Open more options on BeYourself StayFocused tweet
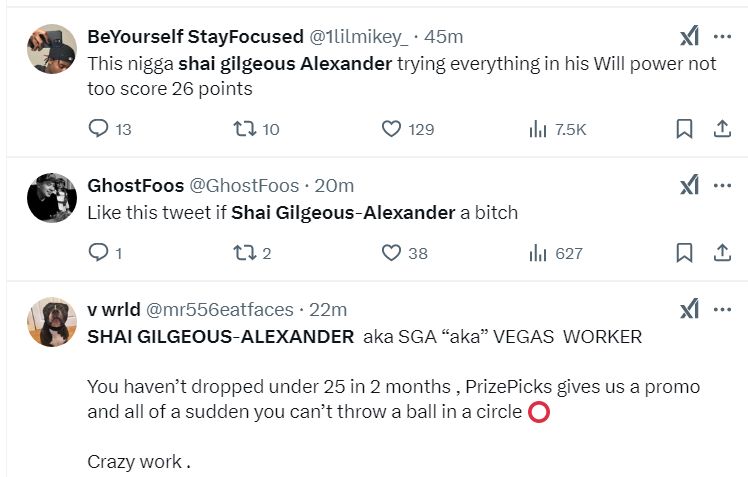 click(722, 37)
